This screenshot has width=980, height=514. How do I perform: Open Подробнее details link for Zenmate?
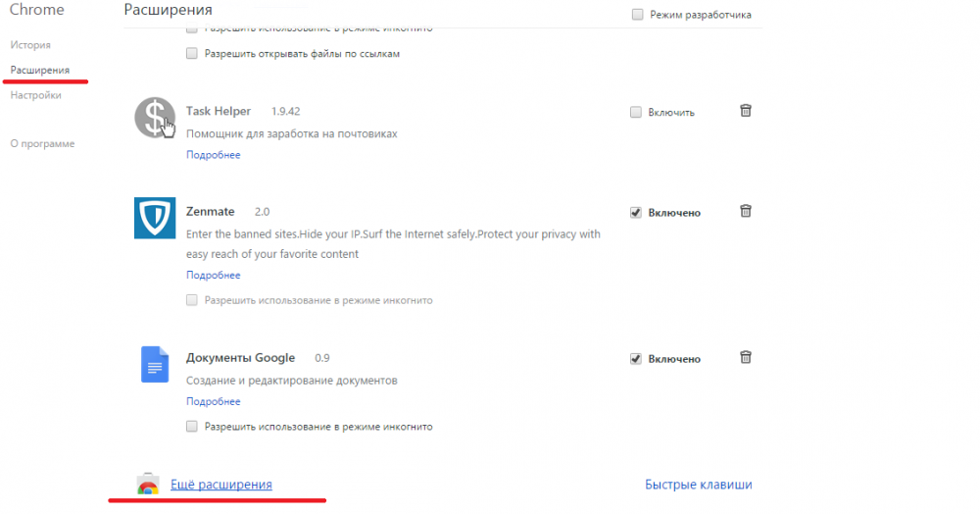coord(213,276)
